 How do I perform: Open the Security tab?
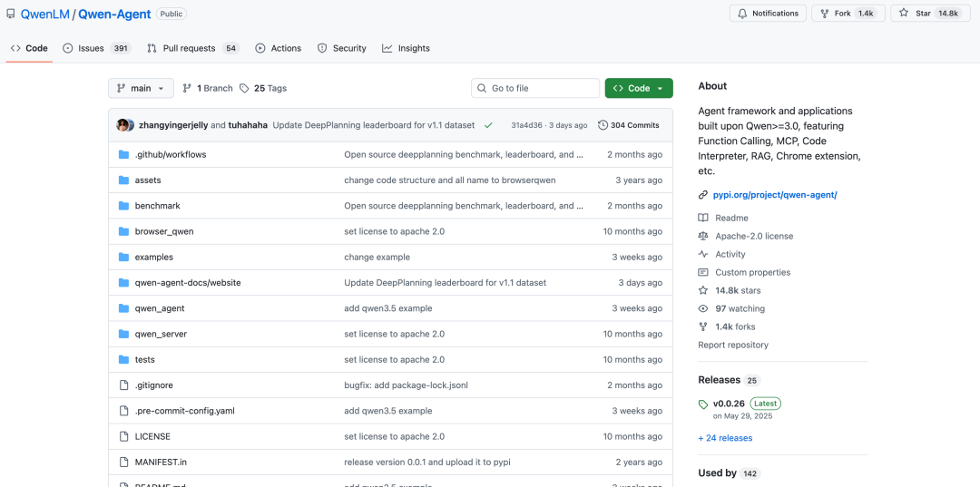[x=342, y=48]
